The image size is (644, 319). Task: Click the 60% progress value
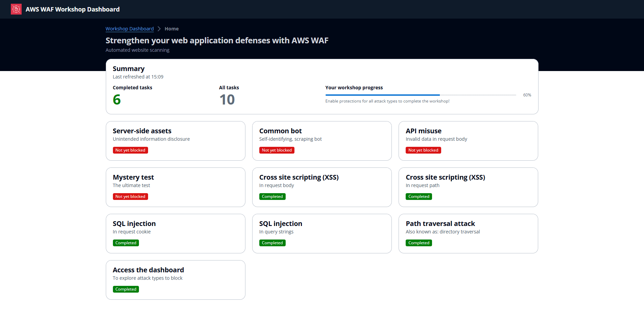tap(527, 95)
